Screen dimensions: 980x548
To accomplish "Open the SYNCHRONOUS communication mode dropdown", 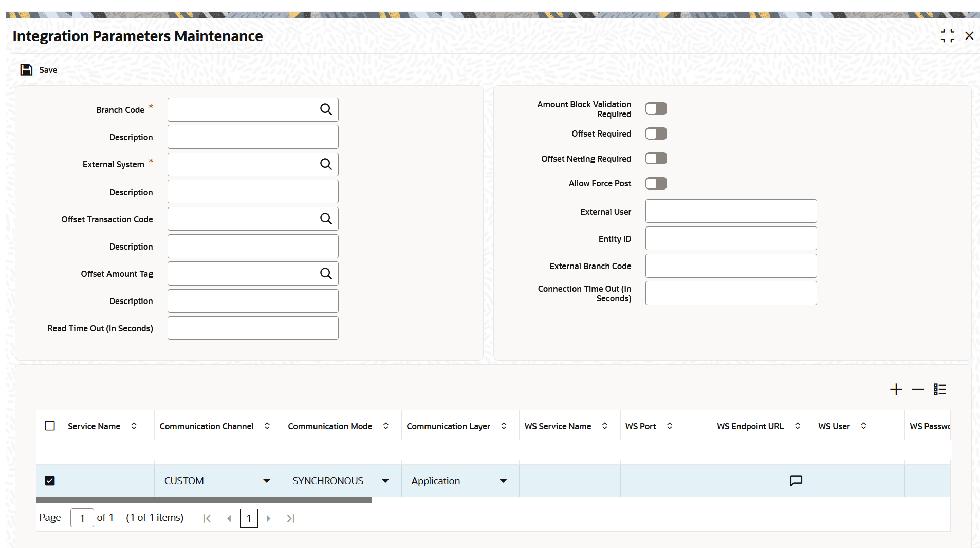I will coord(385,481).
